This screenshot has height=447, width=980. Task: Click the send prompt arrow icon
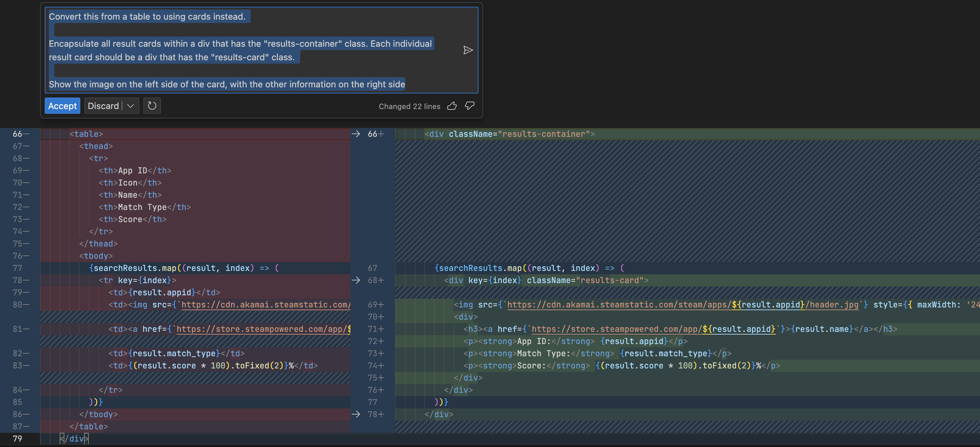point(468,50)
